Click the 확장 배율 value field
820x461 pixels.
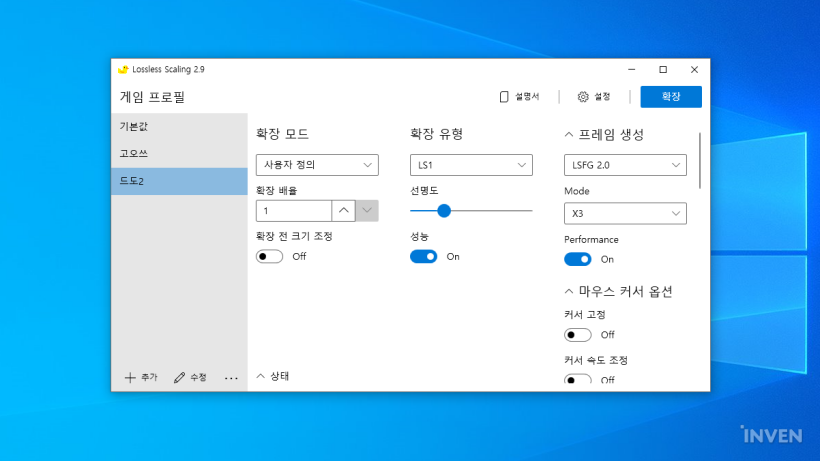(x=293, y=211)
